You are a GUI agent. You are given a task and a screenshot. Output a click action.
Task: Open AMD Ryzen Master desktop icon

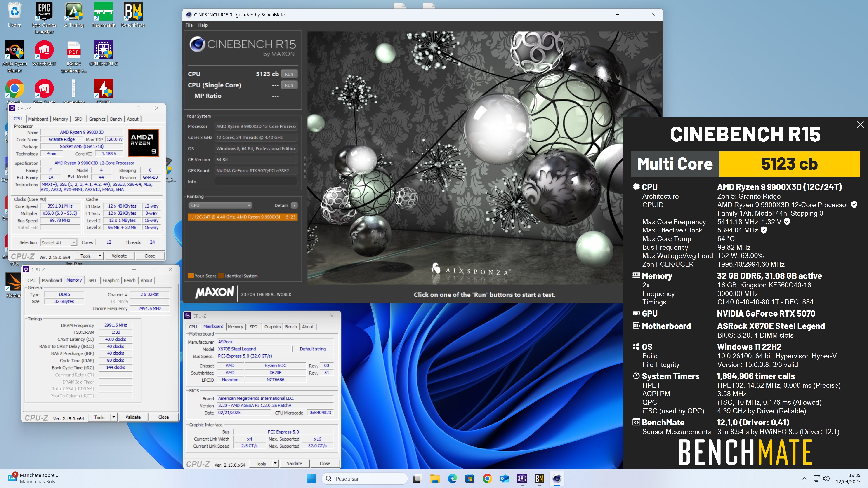click(14, 56)
